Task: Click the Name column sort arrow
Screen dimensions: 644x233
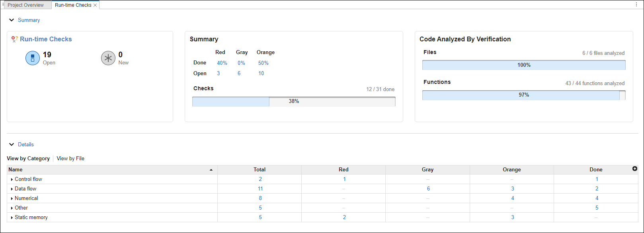Action: pyautogui.click(x=211, y=170)
